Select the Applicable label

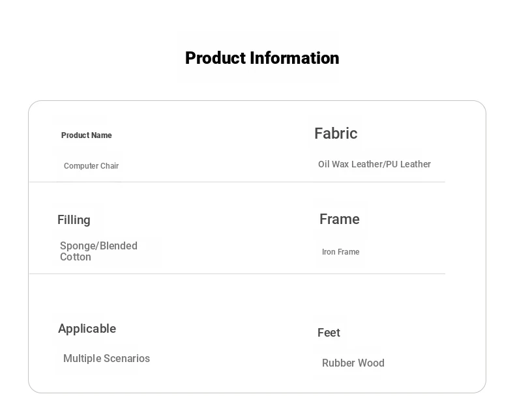click(x=87, y=328)
